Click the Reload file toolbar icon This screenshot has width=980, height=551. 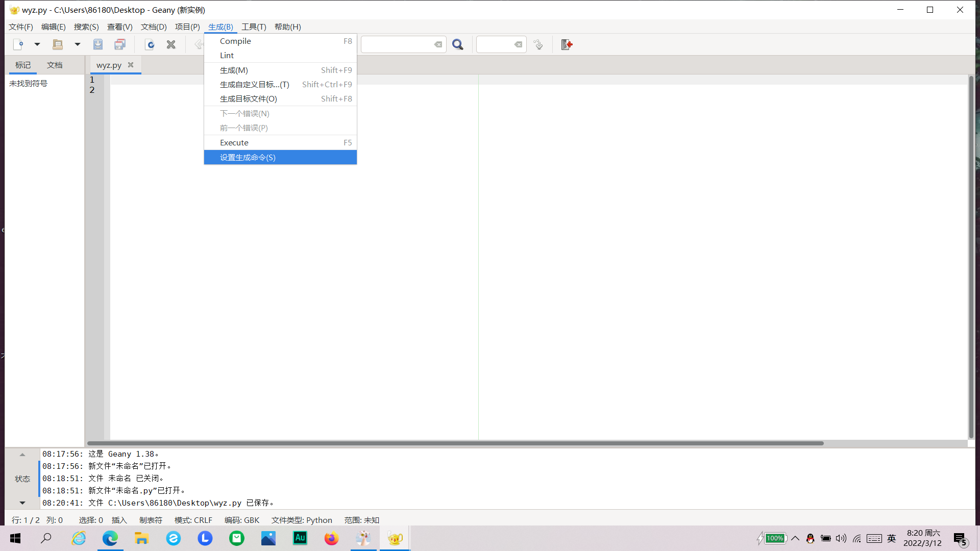pyautogui.click(x=150, y=44)
